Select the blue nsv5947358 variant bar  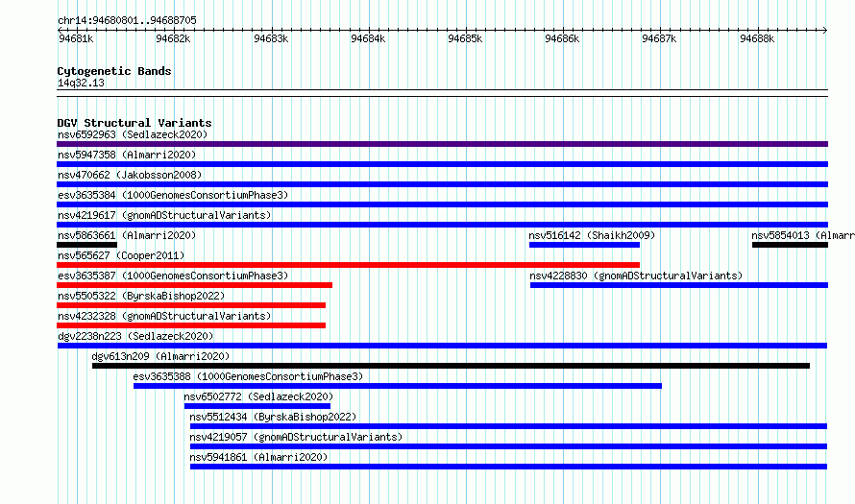click(x=442, y=164)
